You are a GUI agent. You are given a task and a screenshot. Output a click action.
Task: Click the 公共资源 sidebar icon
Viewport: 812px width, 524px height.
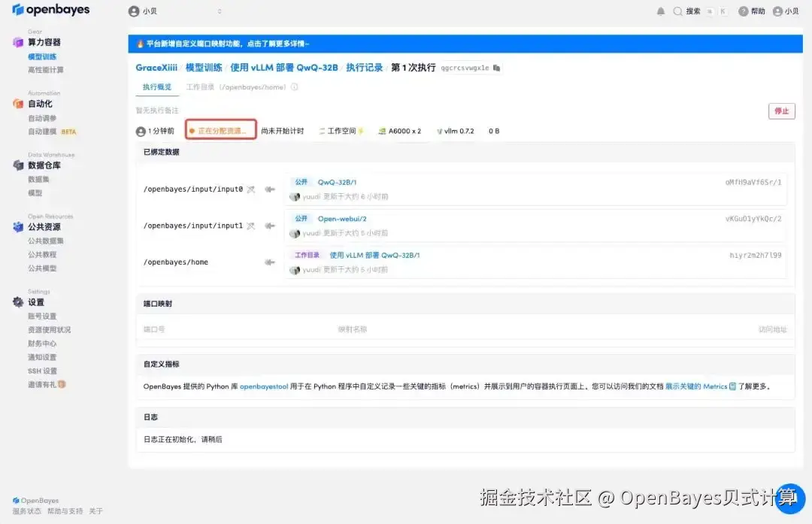coord(17,227)
